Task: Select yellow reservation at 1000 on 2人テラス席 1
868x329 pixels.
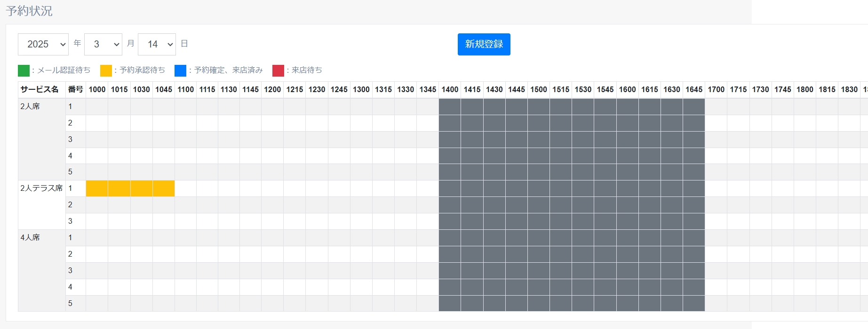Action: (x=97, y=188)
